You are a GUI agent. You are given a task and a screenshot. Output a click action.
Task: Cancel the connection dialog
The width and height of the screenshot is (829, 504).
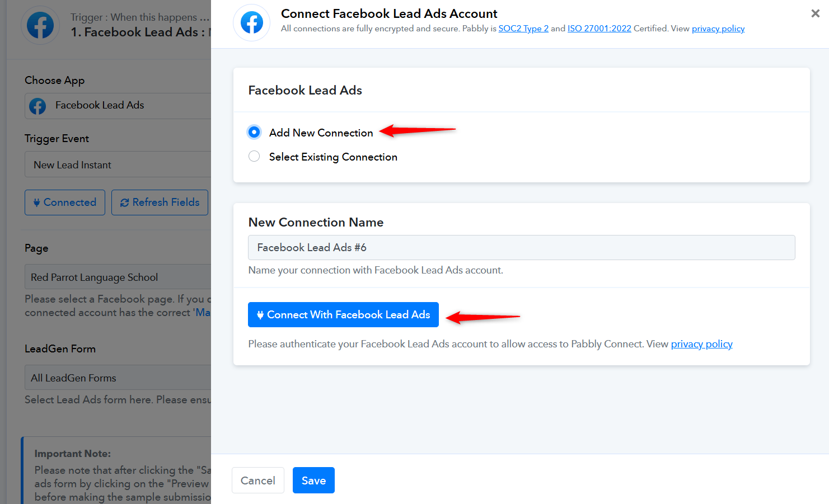[257, 481]
